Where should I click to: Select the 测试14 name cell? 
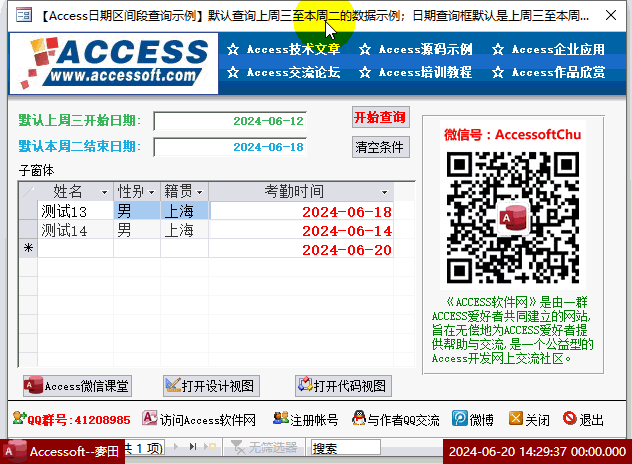(x=75, y=230)
